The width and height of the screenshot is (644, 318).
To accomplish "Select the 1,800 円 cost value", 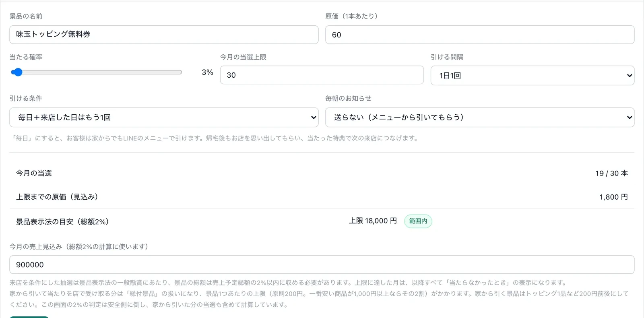I will tap(613, 197).
